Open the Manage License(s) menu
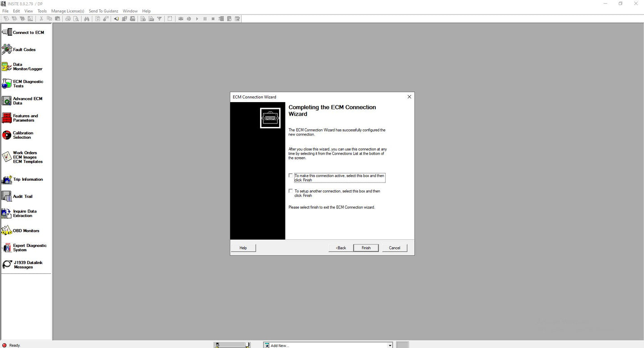 68,11
